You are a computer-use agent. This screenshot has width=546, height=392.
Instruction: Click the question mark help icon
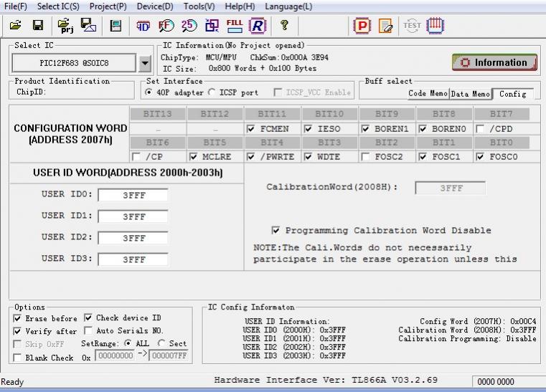pos(284,26)
